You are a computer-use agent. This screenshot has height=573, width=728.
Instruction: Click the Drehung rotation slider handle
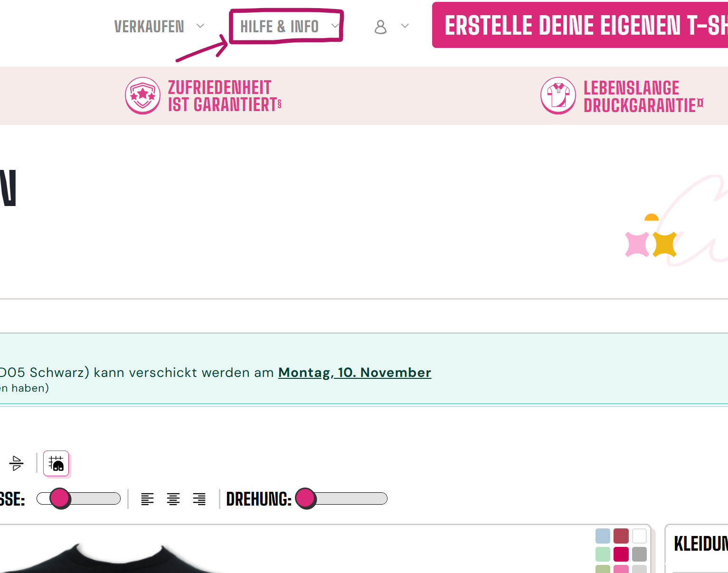coord(305,498)
